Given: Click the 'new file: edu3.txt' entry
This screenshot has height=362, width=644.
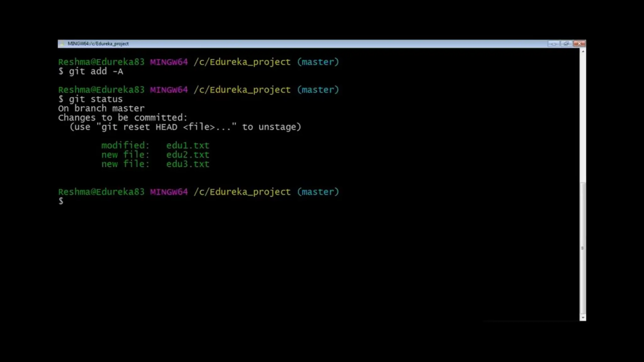Looking at the screenshot, I should [155, 164].
